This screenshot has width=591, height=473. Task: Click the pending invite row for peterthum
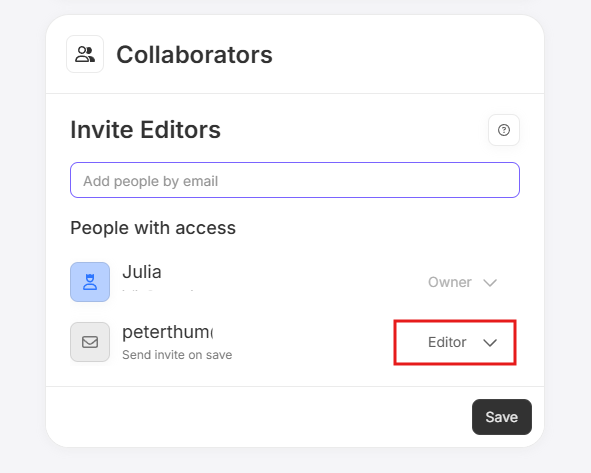click(x=293, y=342)
